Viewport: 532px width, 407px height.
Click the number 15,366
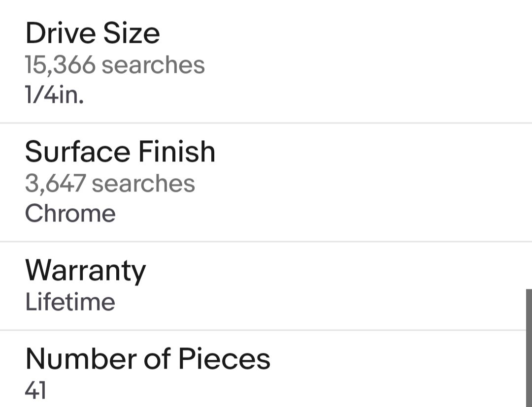60,65
